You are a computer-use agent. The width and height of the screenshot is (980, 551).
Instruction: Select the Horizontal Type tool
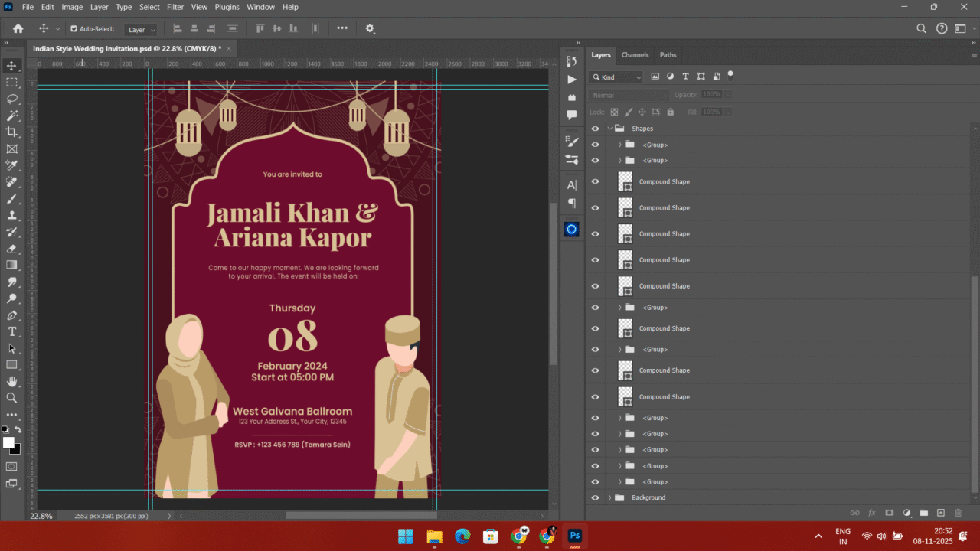coord(11,331)
